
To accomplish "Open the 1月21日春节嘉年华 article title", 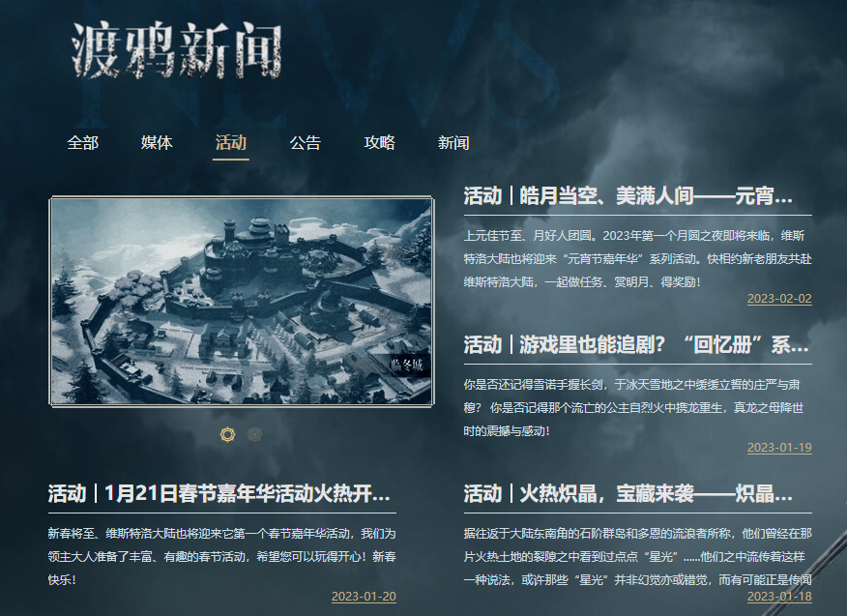I will (219, 493).
